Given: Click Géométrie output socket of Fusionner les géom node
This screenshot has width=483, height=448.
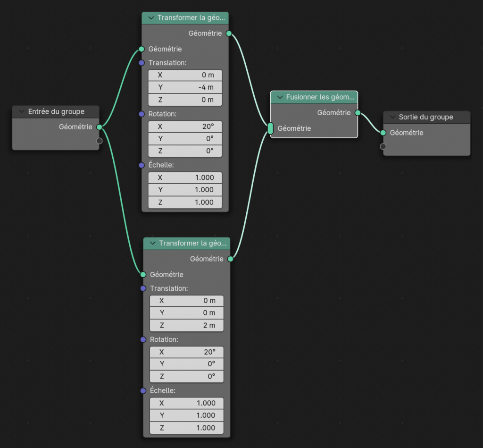Looking at the screenshot, I should (358, 113).
